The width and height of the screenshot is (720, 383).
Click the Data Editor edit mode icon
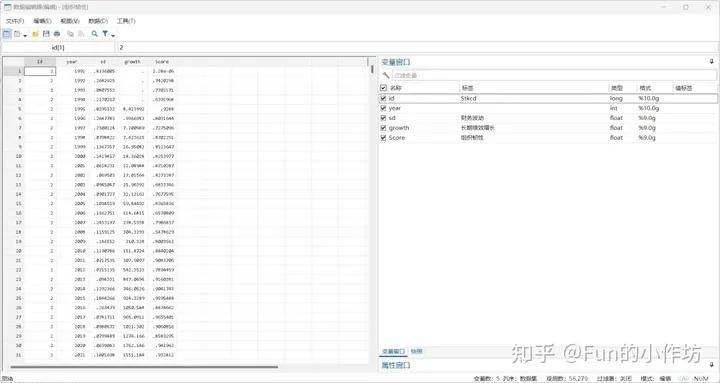coord(6,34)
